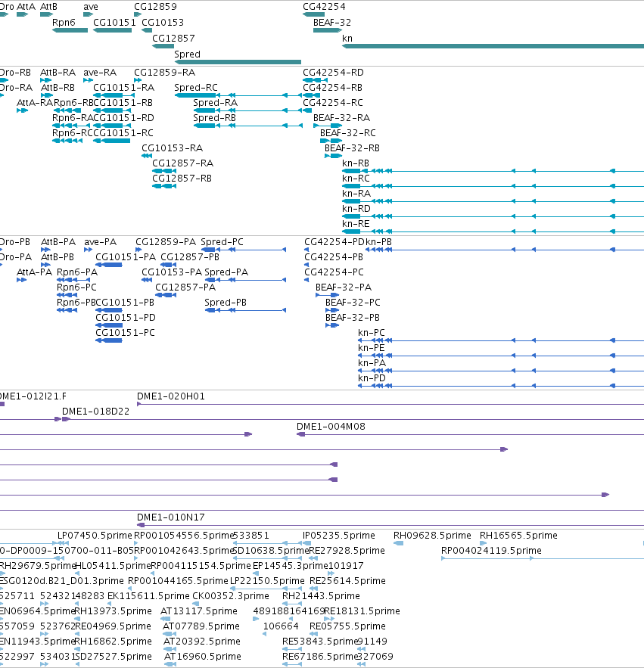Click EST CK00352.3prime

(x=231, y=596)
